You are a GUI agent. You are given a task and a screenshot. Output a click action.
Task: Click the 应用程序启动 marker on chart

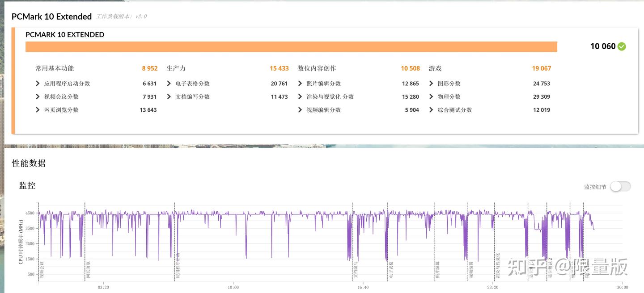[x=178, y=266]
